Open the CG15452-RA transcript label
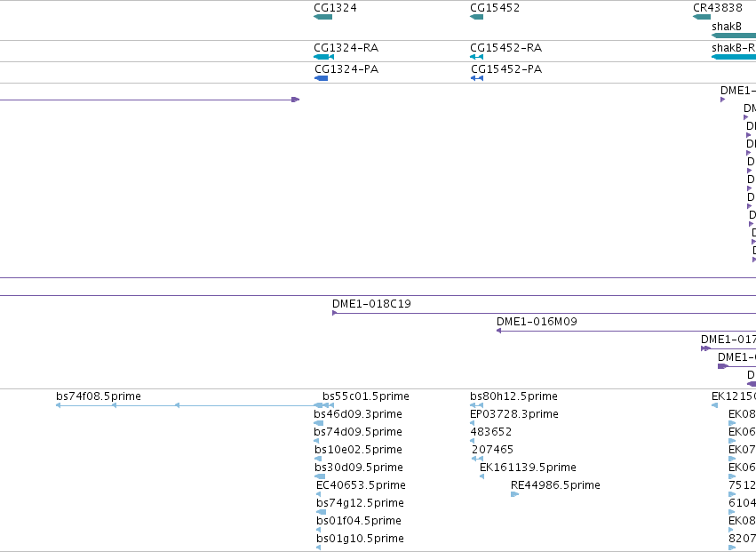 [x=505, y=48]
